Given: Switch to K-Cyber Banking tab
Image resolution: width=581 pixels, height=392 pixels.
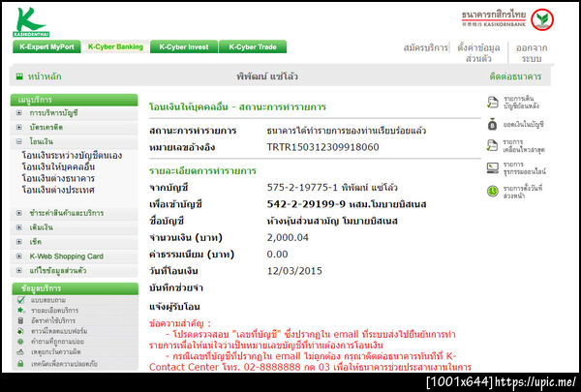Looking at the screenshot, I should click(115, 47).
